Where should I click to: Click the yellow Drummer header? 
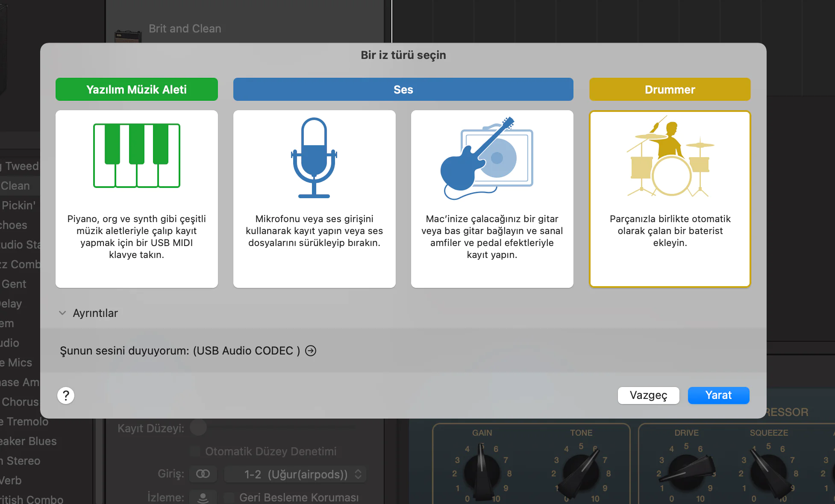[x=670, y=89]
